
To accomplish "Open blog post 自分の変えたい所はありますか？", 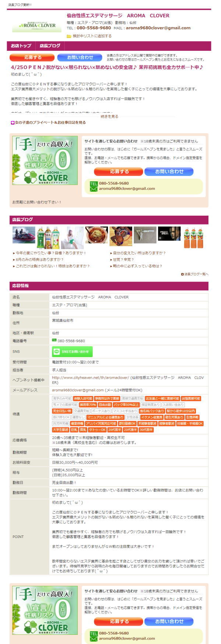I will click(139, 253).
